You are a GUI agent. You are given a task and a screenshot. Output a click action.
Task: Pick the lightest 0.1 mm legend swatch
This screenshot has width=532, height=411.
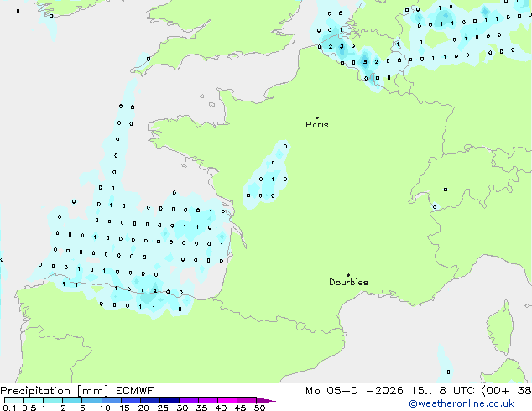(x=14, y=400)
